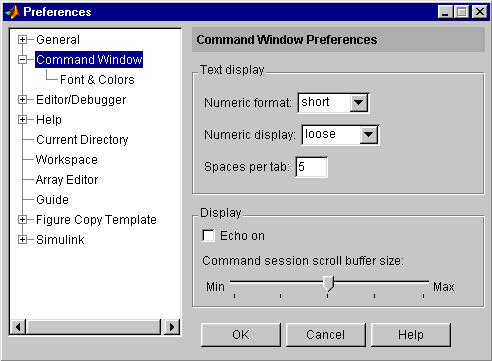Click the Spaces per tab input field
Image resolution: width=492 pixels, height=361 pixels.
pyautogui.click(x=312, y=167)
